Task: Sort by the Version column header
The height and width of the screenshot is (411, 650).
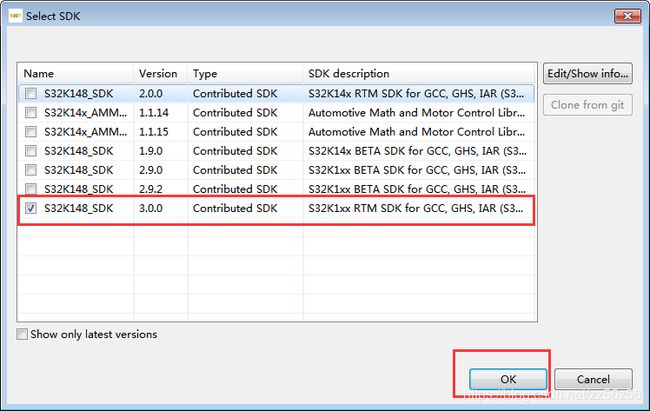Action: (161, 74)
